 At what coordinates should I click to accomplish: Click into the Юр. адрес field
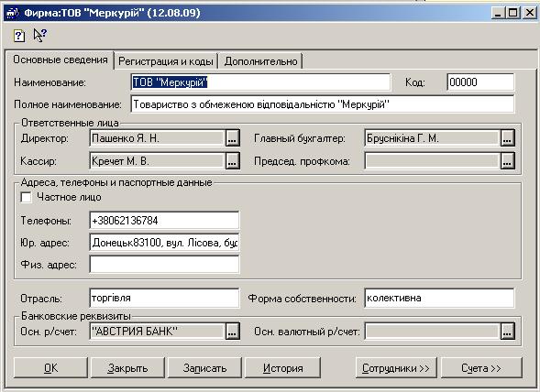click(164, 243)
